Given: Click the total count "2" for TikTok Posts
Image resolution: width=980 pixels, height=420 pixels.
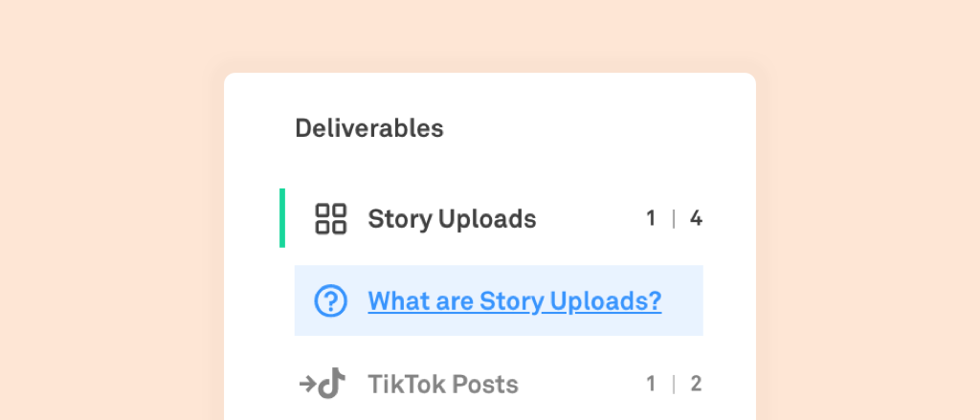Looking at the screenshot, I should pyautogui.click(x=696, y=385).
